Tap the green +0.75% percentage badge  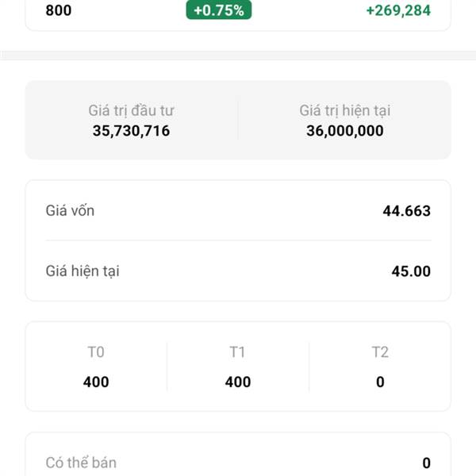click(x=219, y=10)
